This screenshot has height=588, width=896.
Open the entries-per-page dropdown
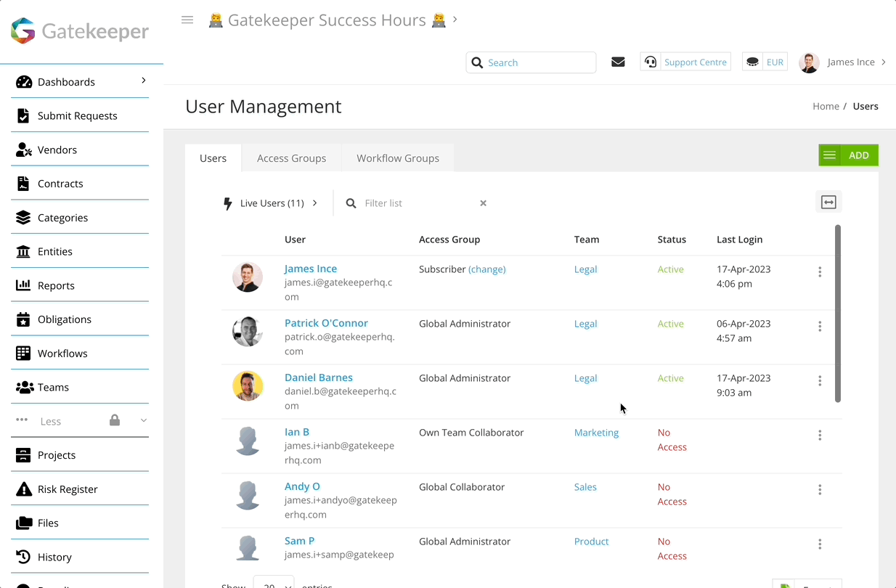coord(274,582)
